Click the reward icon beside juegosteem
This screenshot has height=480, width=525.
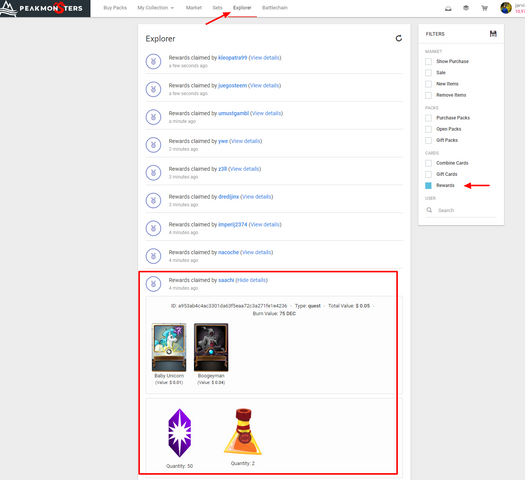[153, 89]
